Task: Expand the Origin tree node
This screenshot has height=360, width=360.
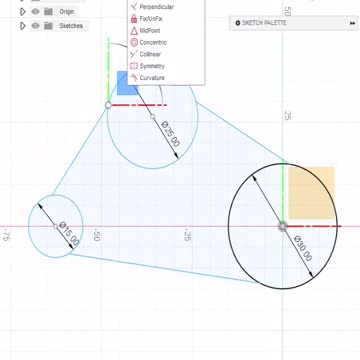Action: point(23,12)
